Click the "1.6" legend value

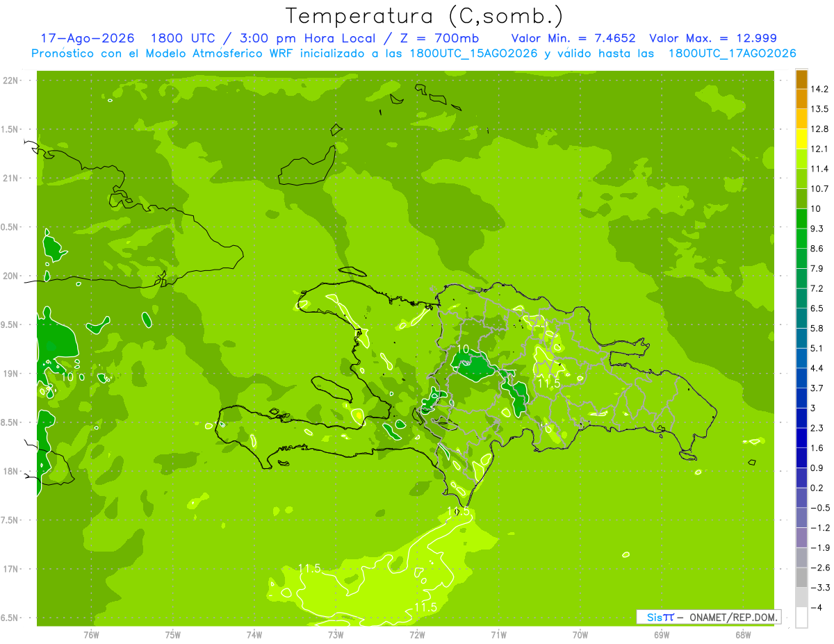point(818,448)
